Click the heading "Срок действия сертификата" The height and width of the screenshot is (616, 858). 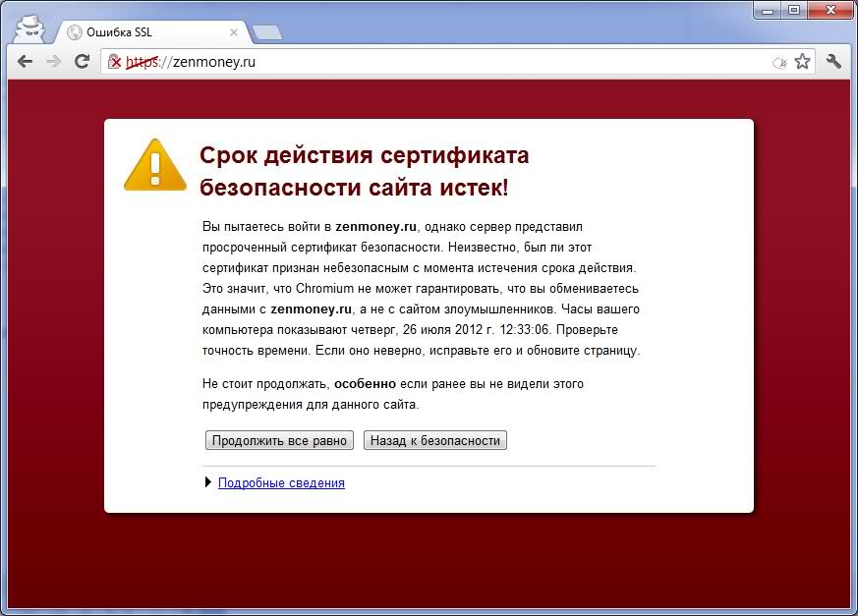(365, 155)
